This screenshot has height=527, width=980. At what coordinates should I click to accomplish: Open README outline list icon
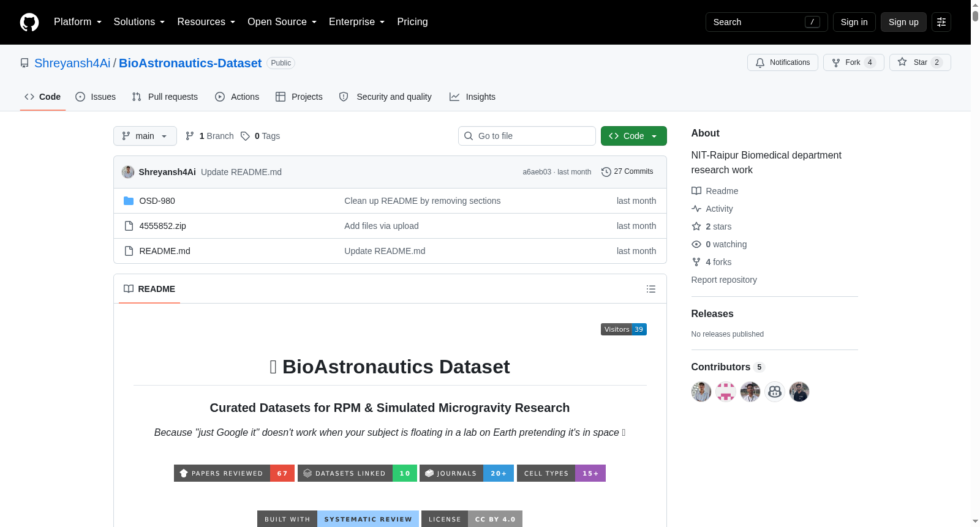click(x=651, y=289)
